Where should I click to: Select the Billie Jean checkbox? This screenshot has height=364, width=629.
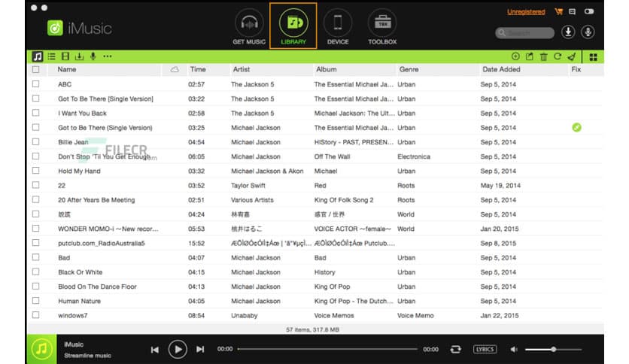(x=35, y=141)
